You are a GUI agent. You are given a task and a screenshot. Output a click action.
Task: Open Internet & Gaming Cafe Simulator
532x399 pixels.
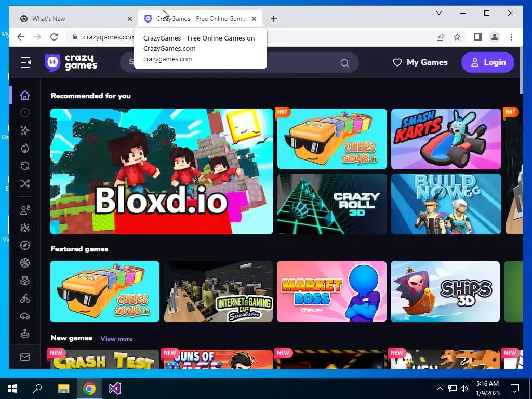pyautogui.click(x=218, y=291)
